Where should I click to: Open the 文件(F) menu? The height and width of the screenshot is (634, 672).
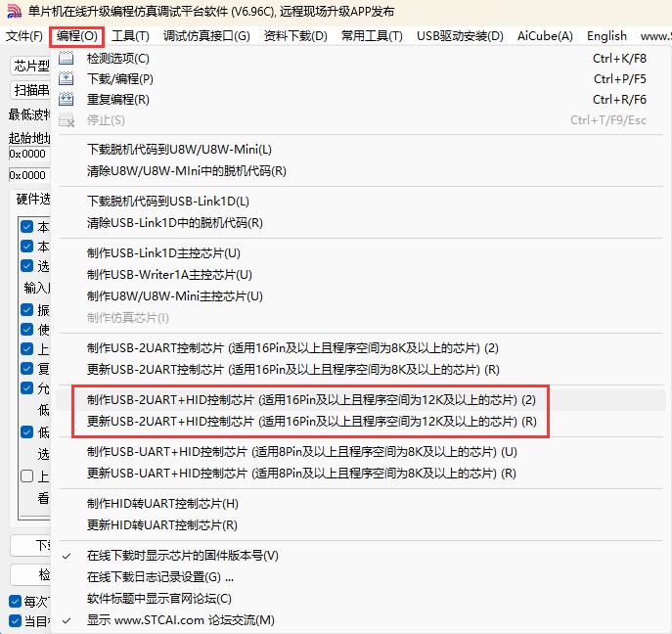pos(23,36)
